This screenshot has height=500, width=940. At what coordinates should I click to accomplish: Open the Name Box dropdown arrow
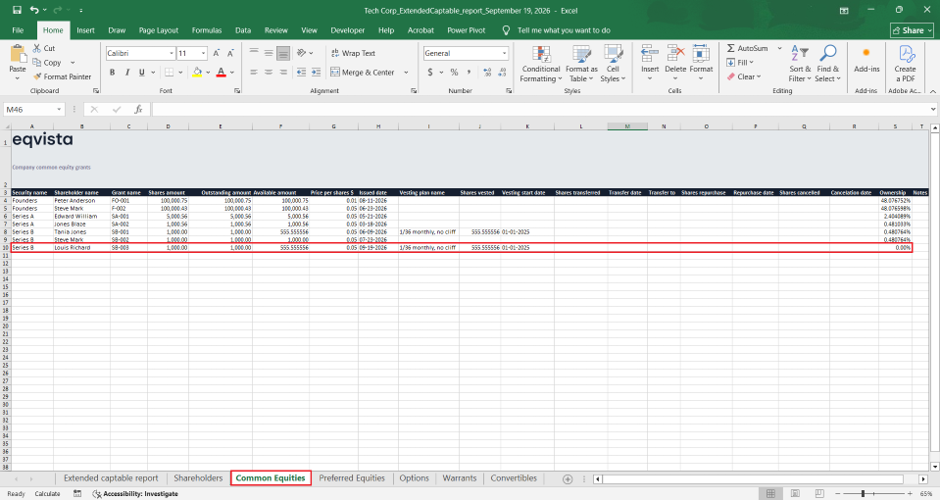point(59,110)
